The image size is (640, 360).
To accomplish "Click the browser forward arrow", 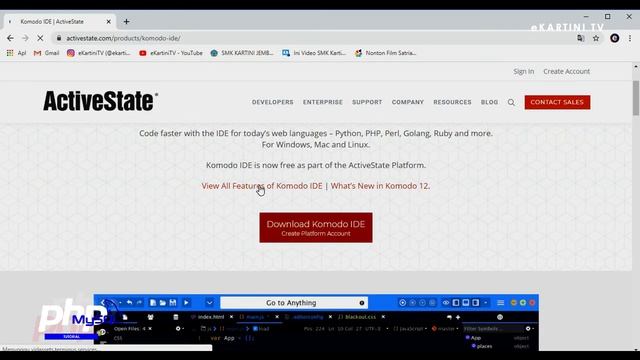I will 25,38.
